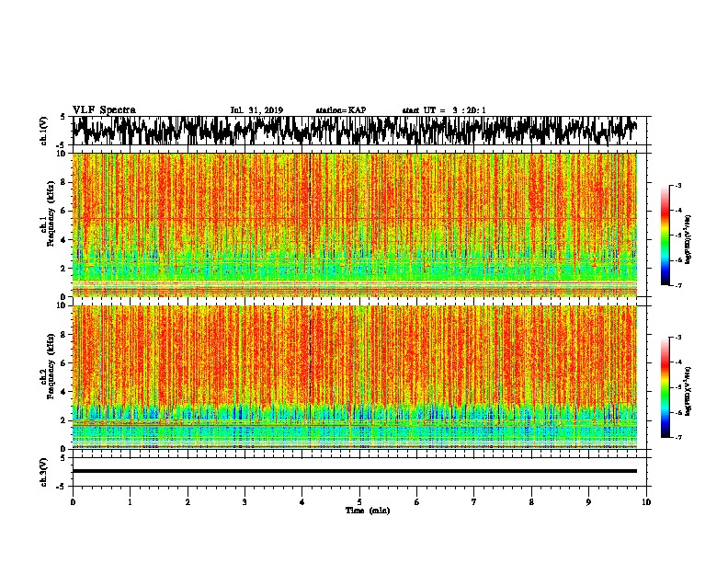Click the "-3" label on ch.1 color scale

677,186
